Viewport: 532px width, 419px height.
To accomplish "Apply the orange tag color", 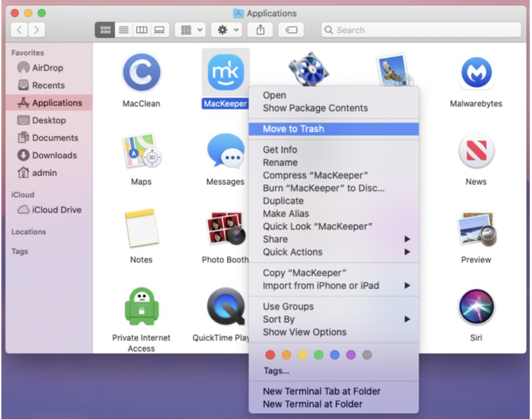I will coord(286,355).
